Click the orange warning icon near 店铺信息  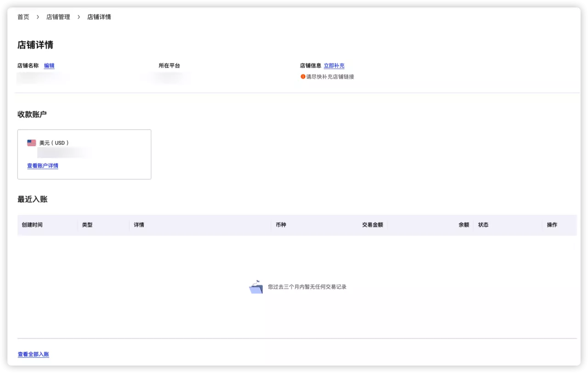pos(301,77)
